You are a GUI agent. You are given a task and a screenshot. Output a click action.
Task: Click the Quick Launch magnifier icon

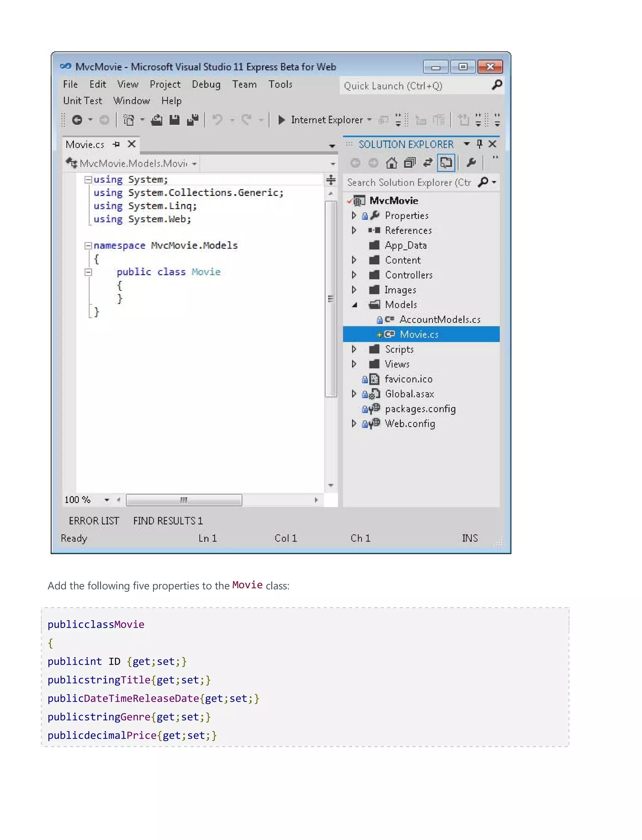[497, 85]
